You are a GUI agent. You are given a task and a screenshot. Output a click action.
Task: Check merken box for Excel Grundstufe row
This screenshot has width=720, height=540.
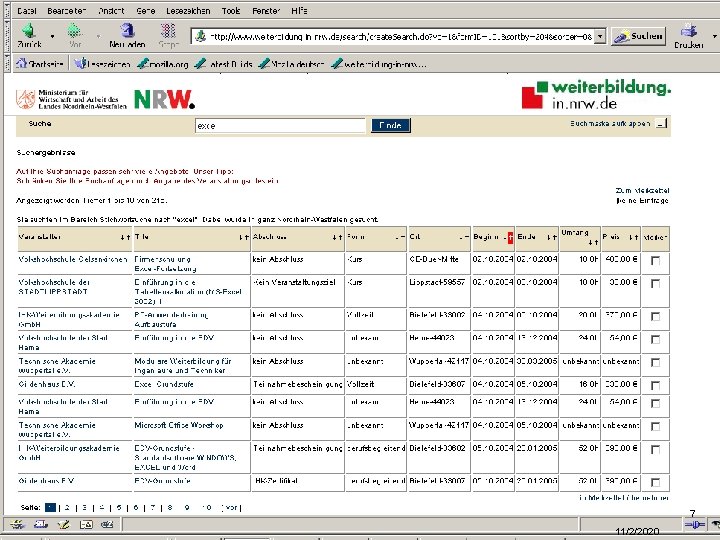coord(655,385)
